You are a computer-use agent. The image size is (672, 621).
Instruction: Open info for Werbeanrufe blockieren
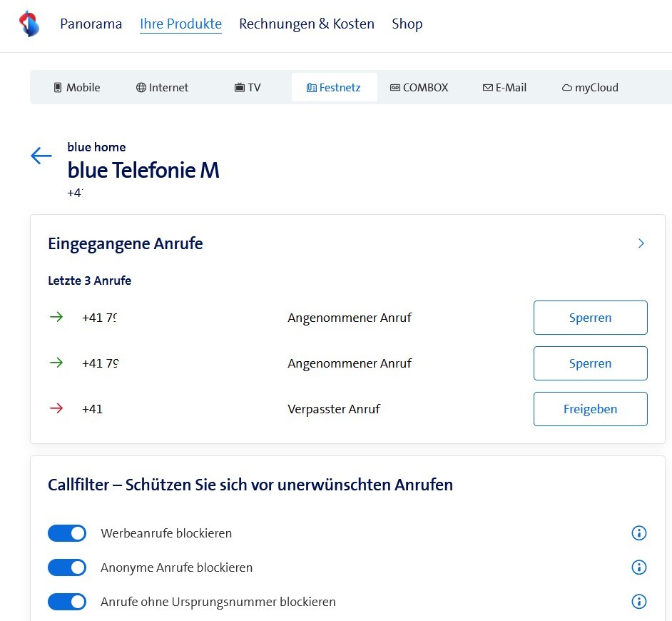[639, 533]
